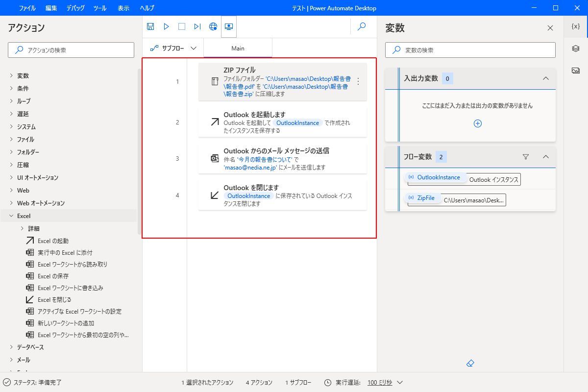Image resolution: width=588 pixels, height=392 pixels.
Task: Select the Excel の起動 action
Action: point(53,241)
